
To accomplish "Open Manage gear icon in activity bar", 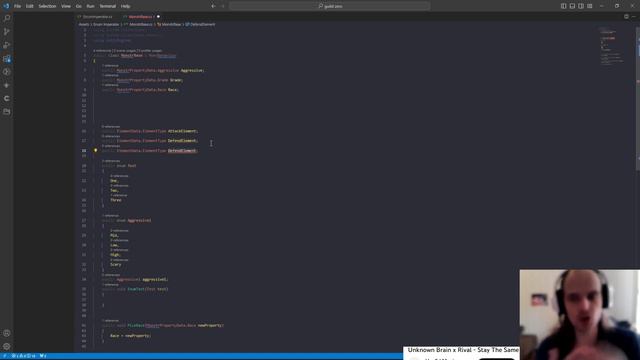I will pyautogui.click(x=7, y=347).
